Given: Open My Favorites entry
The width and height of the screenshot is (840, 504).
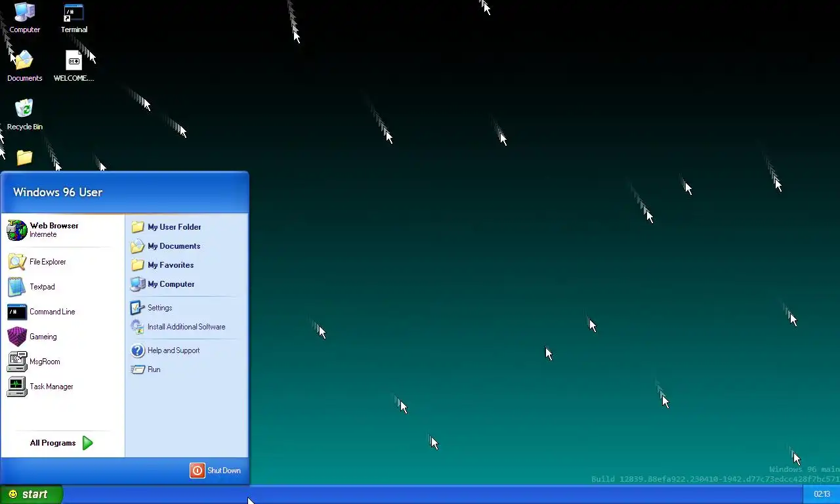Looking at the screenshot, I should coord(186,265).
